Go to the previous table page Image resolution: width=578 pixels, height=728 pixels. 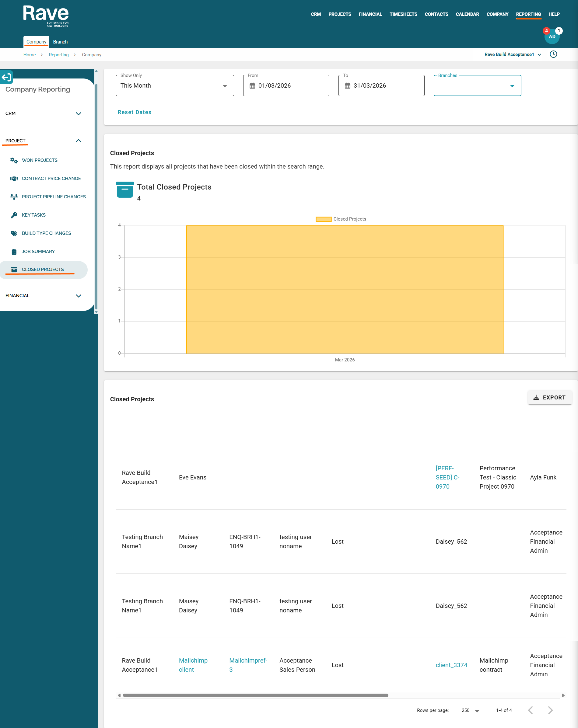531,710
